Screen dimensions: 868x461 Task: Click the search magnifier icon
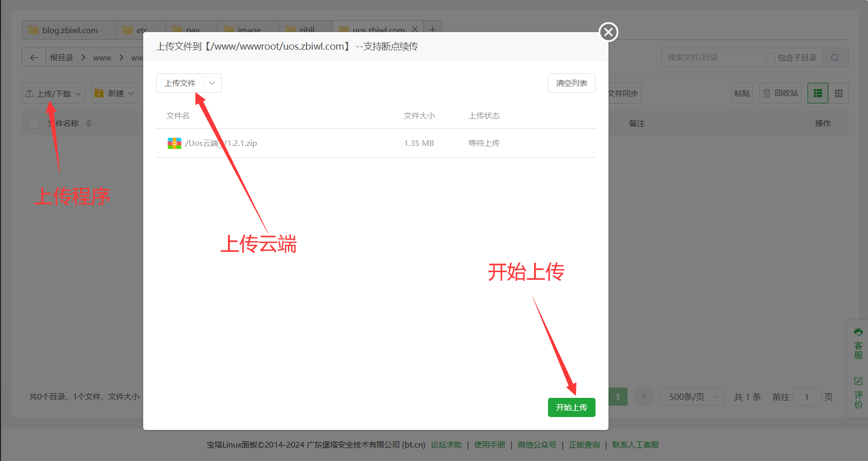pyautogui.click(x=835, y=57)
